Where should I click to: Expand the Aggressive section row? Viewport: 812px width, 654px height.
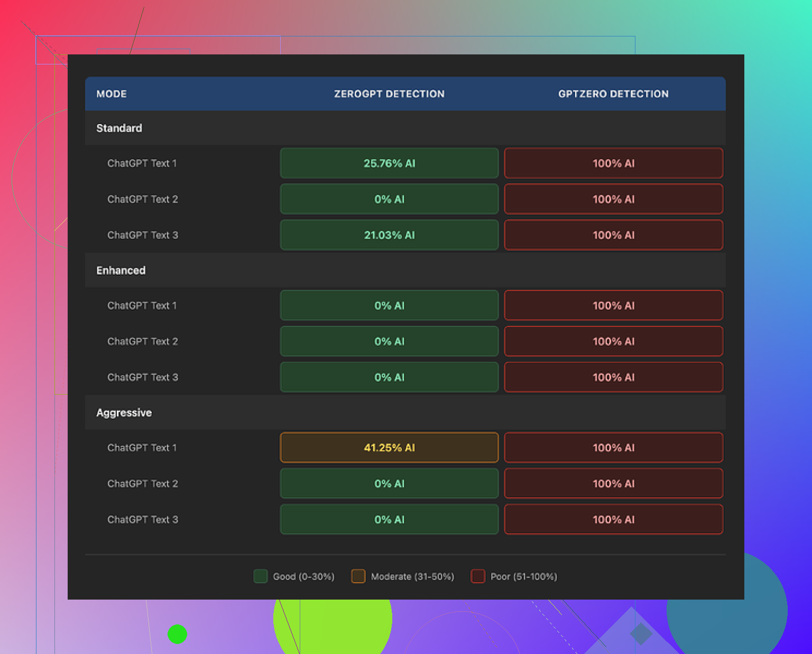tap(124, 413)
